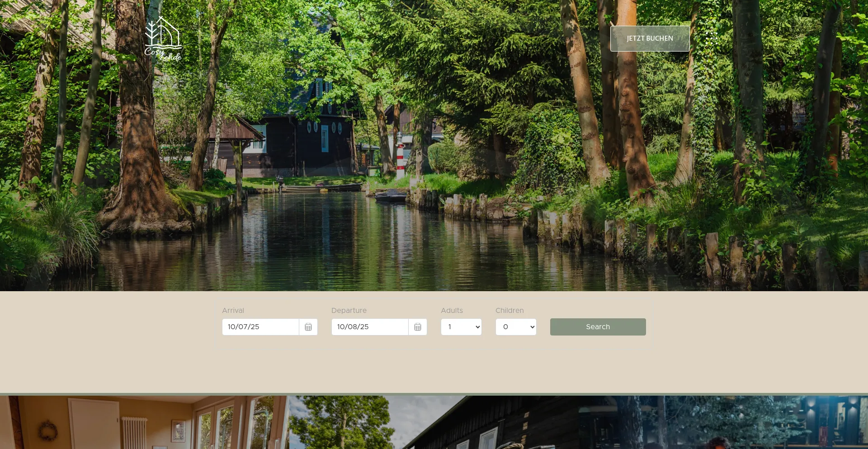The width and height of the screenshot is (868, 449).
Task: Open the interior room photo with radiator
Action: point(145,423)
